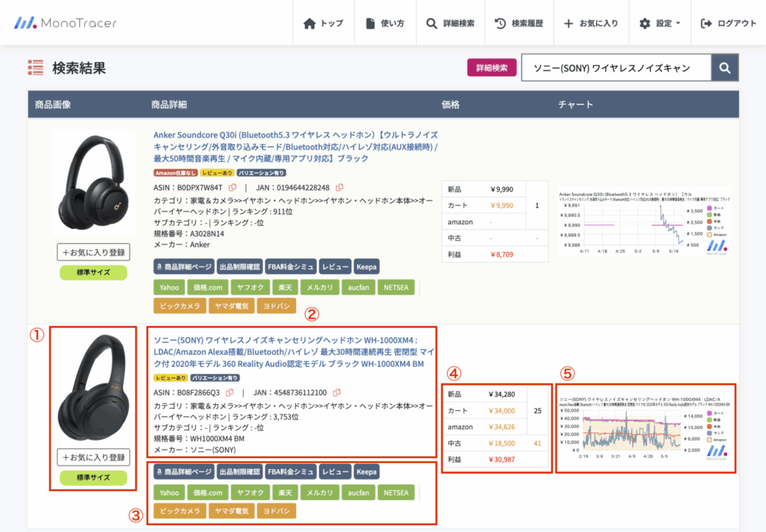Open 商品詳細ページ for Sony WH-1000XM4
The width and height of the screenshot is (766, 532).
(x=184, y=472)
